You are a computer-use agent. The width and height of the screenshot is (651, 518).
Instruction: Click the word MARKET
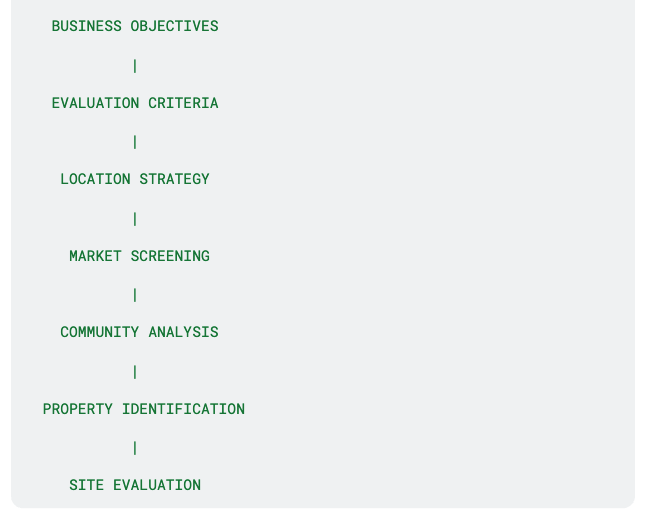(x=95, y=256)
